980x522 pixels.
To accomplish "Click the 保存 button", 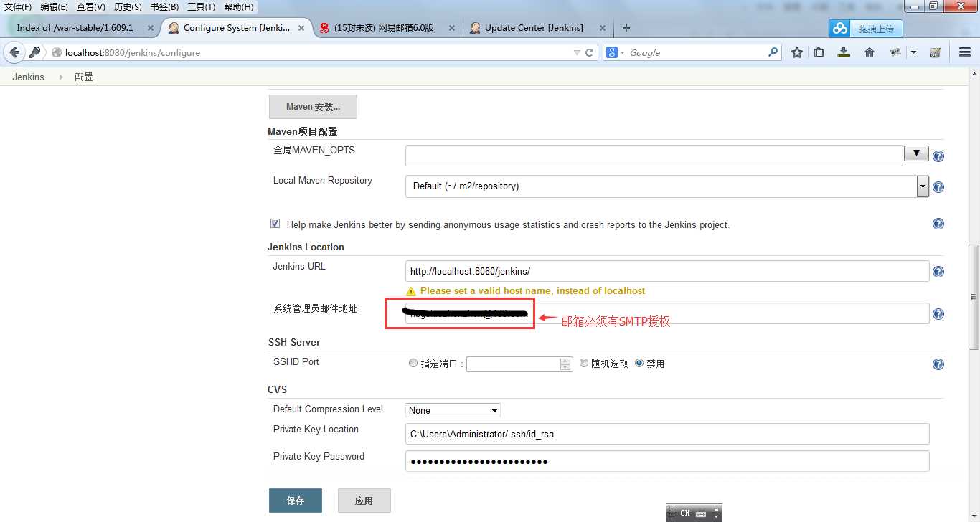I will [296, 500].
